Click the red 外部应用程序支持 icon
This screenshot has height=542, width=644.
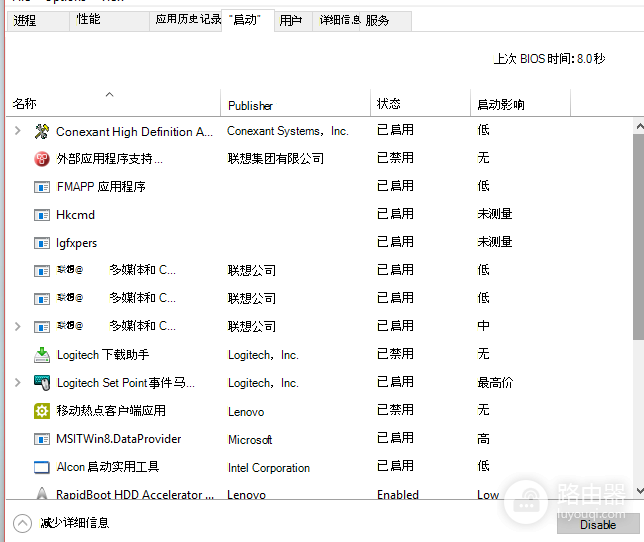tap(42, 159)
